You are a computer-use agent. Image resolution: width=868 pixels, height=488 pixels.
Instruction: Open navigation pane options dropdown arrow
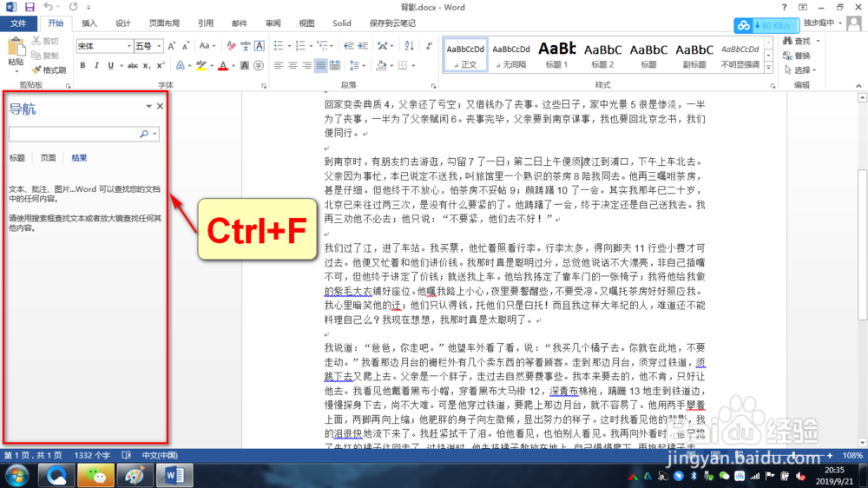pyautogui.click(x=149, y=106)
